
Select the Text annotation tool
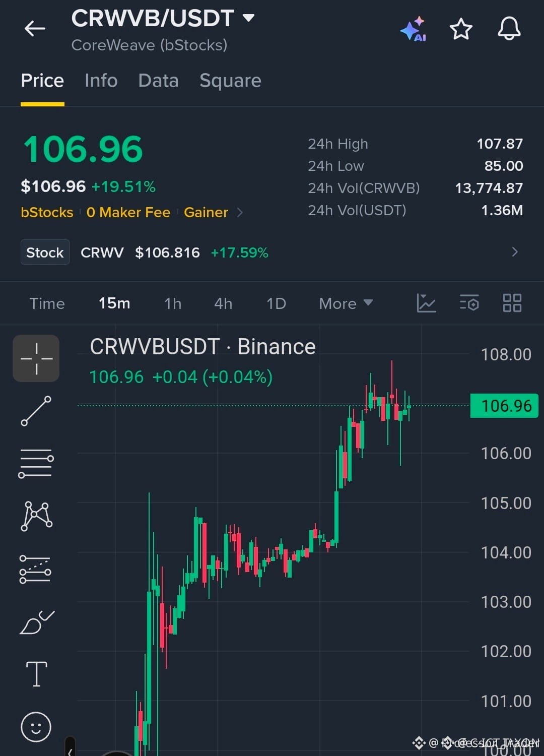[x=36, y=674]
